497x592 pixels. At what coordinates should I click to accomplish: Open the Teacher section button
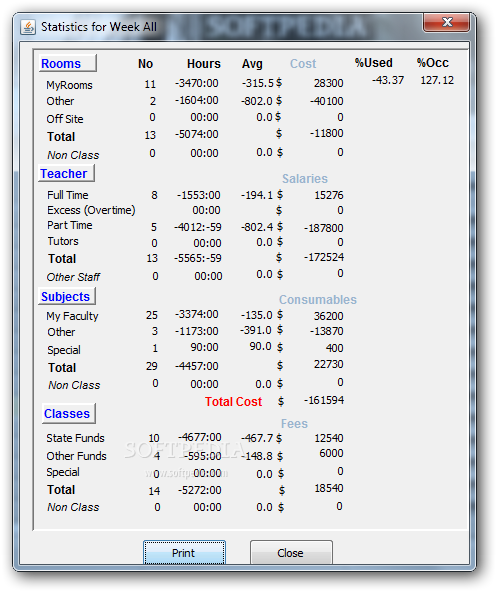click(x=66, y=173)
